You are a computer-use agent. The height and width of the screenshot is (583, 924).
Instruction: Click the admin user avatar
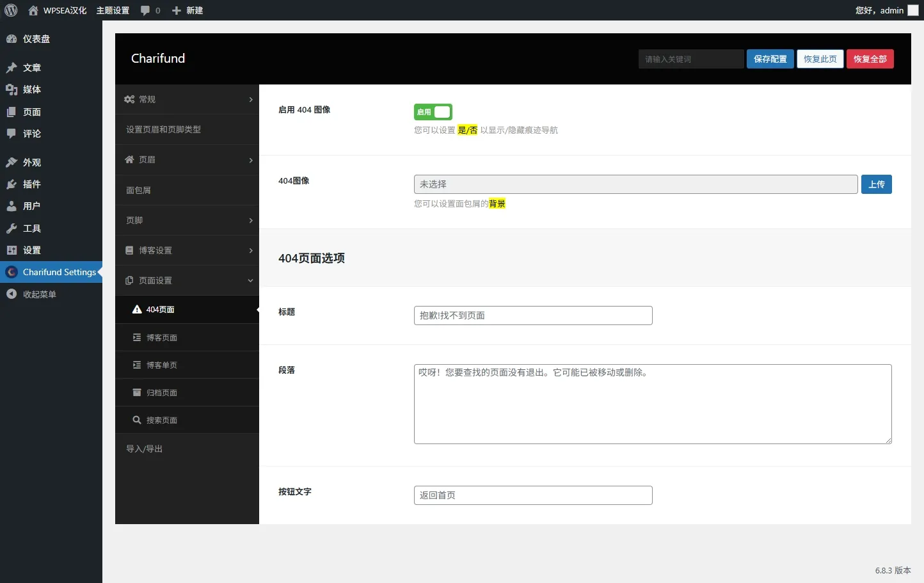913,10
